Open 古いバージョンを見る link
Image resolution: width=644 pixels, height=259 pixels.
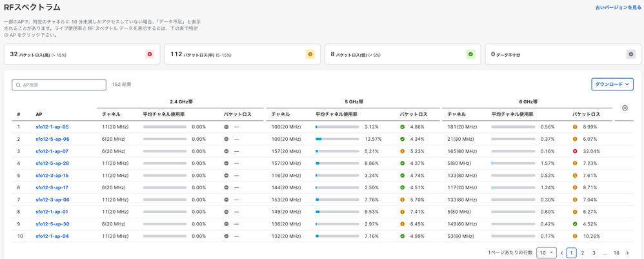(x=618, y=8)
